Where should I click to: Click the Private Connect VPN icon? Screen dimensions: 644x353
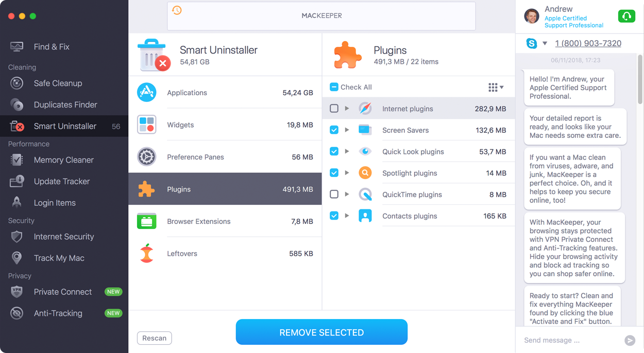[x=17, y=292]
